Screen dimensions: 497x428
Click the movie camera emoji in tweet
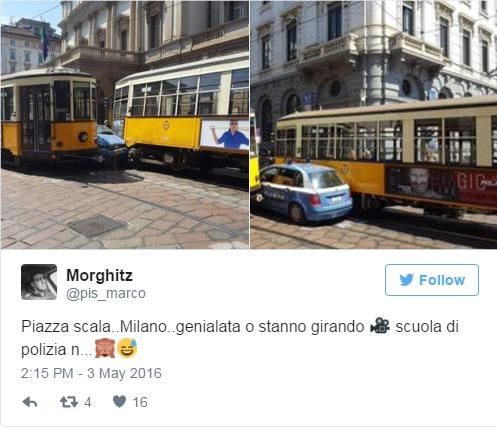pyautogui.click(x=380, y=326)
